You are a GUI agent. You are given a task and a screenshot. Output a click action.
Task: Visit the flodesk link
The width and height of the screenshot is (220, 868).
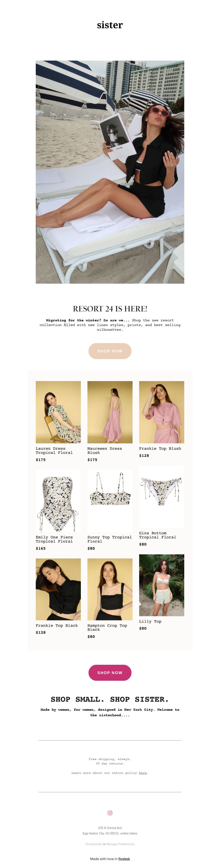(124, 859)
